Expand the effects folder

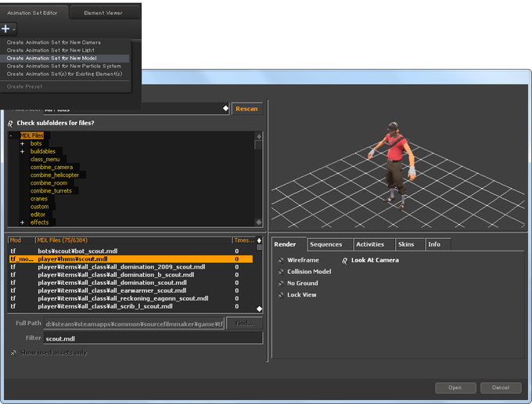pos(23,222)
